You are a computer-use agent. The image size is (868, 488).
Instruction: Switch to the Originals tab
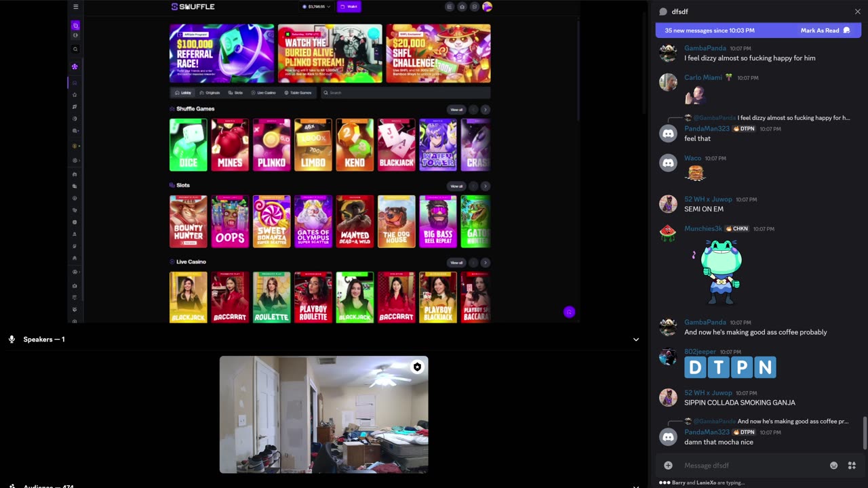tap(210, 93)
